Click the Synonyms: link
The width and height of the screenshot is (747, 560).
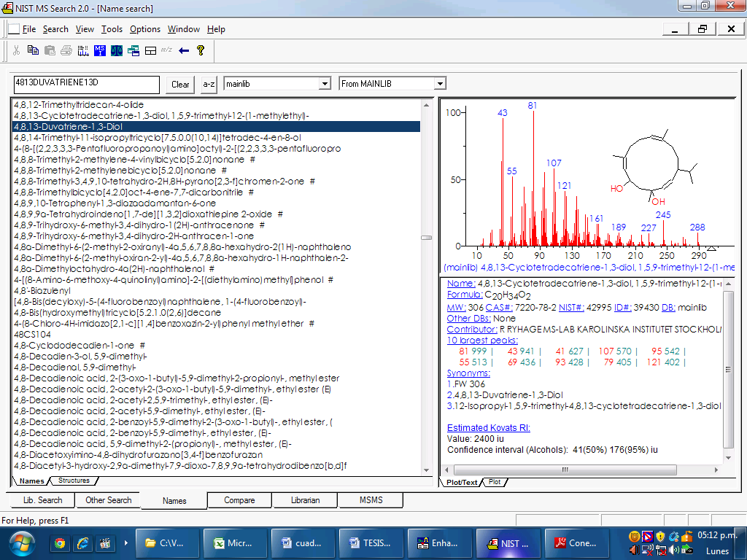point(468,373)
